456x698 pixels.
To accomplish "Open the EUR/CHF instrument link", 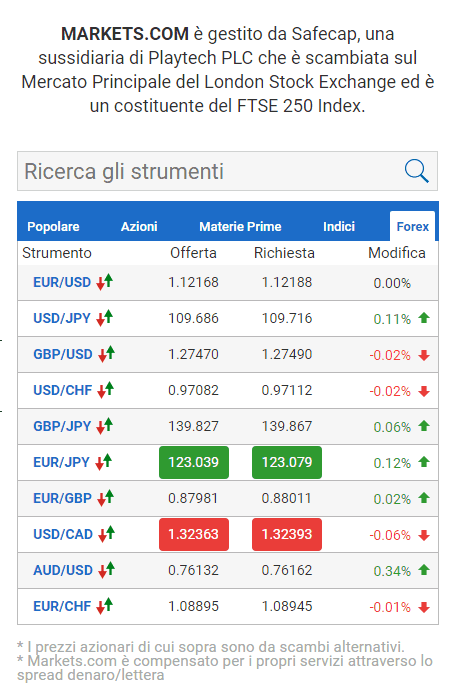I will (62, 606).
